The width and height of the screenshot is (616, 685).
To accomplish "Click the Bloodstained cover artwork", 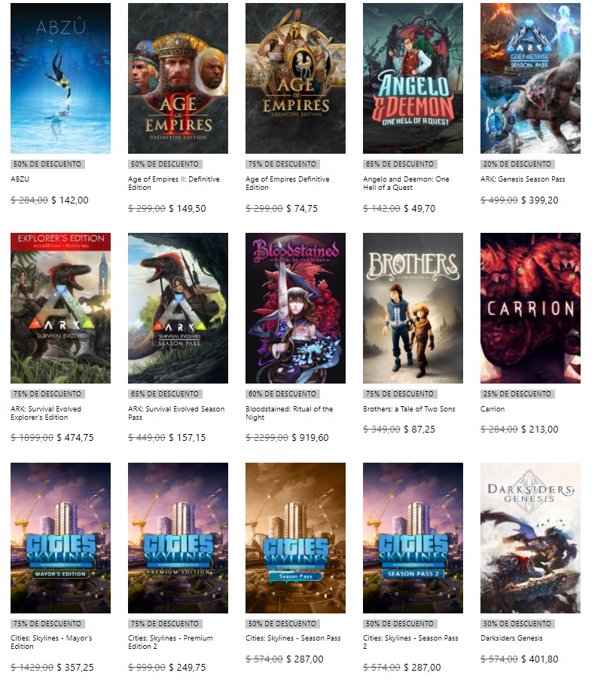I will coord(295,308).
